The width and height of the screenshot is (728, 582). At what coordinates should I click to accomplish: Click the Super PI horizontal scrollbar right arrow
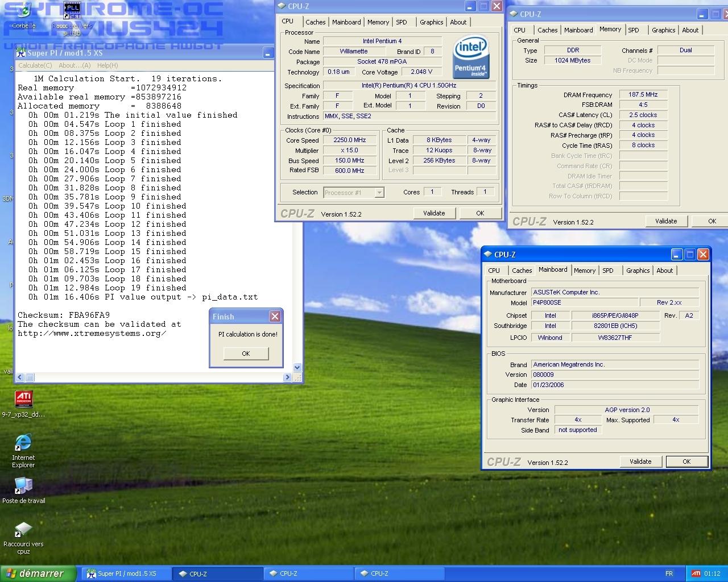[287, 377]
